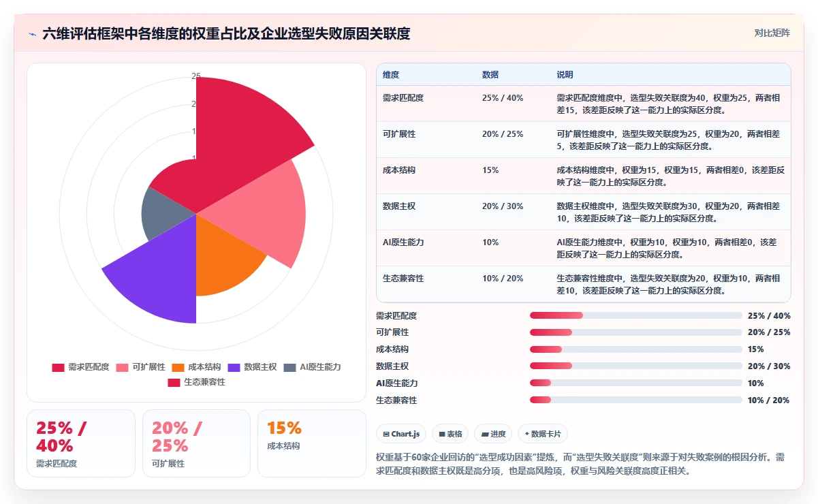Image resolution: width=818 pixels, height=504 pixels.
Task: Click the 数据主权 progress bar
Action: tap(636, 366)
